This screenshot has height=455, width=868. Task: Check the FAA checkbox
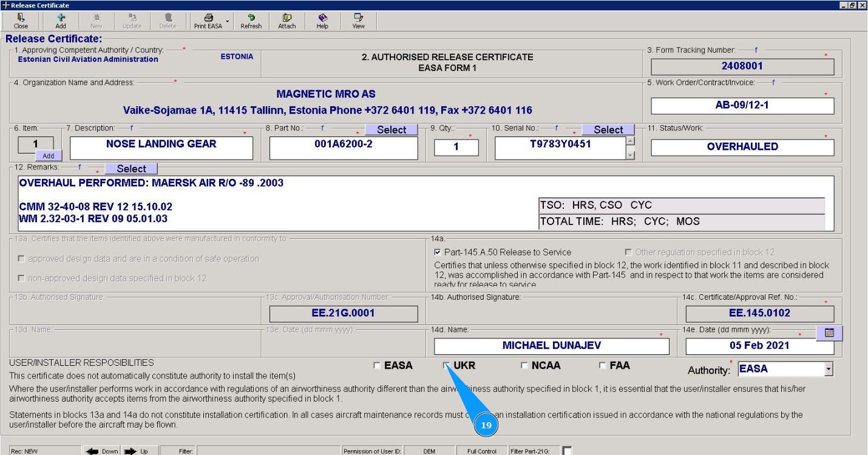click(x=602, y=366)
